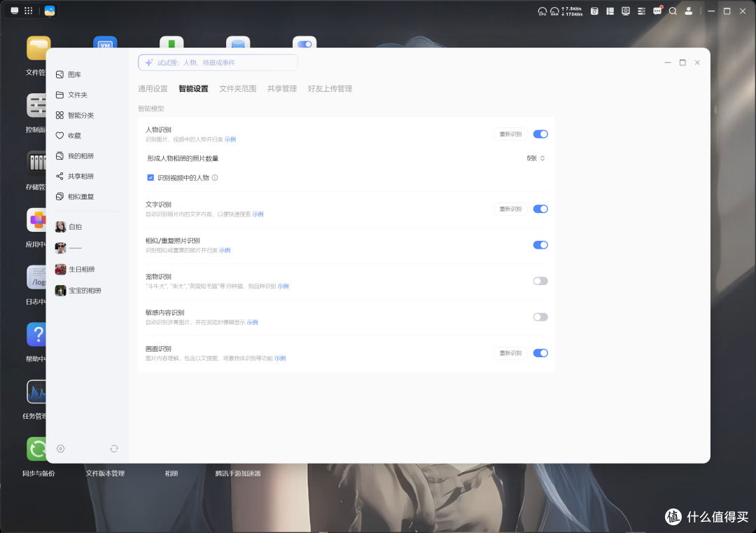756x533 pixels.
Task: Click the RAM usage gauge in top bar
Action: tap(554, 11)
